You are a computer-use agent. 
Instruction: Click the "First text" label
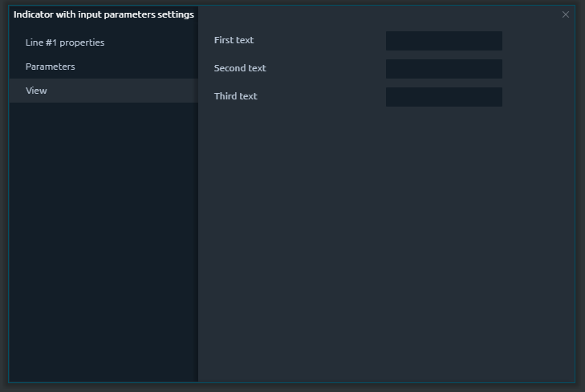(234, 40)
